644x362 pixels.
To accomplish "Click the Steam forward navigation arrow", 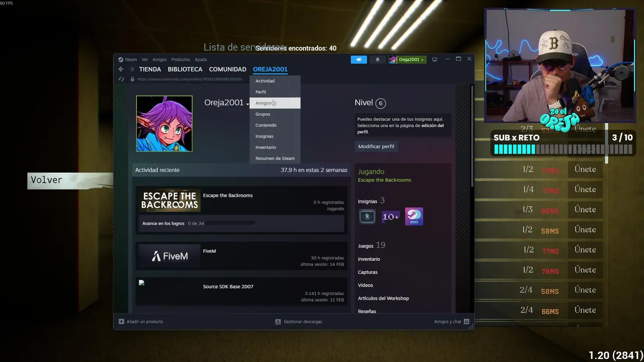I will (x=132, y=69).
